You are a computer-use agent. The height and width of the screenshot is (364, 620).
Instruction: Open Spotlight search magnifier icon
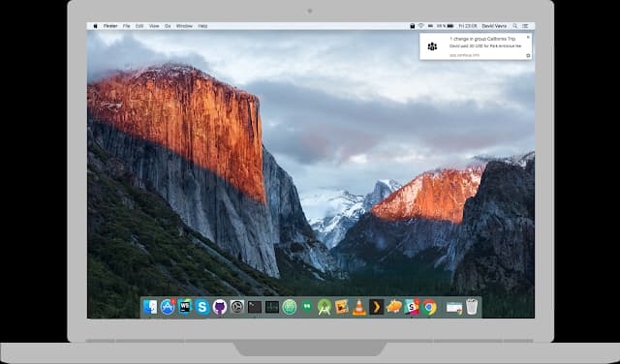tap(514, 26)
